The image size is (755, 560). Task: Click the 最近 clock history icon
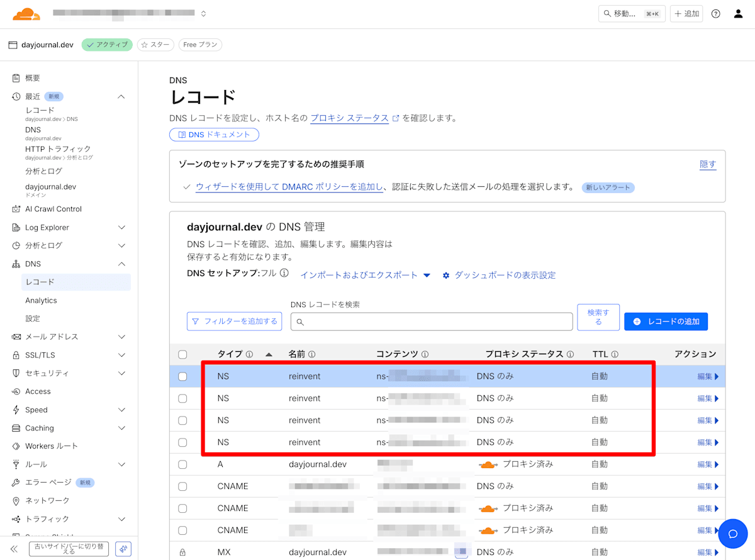pyautogui.click(x=16, y=96)
